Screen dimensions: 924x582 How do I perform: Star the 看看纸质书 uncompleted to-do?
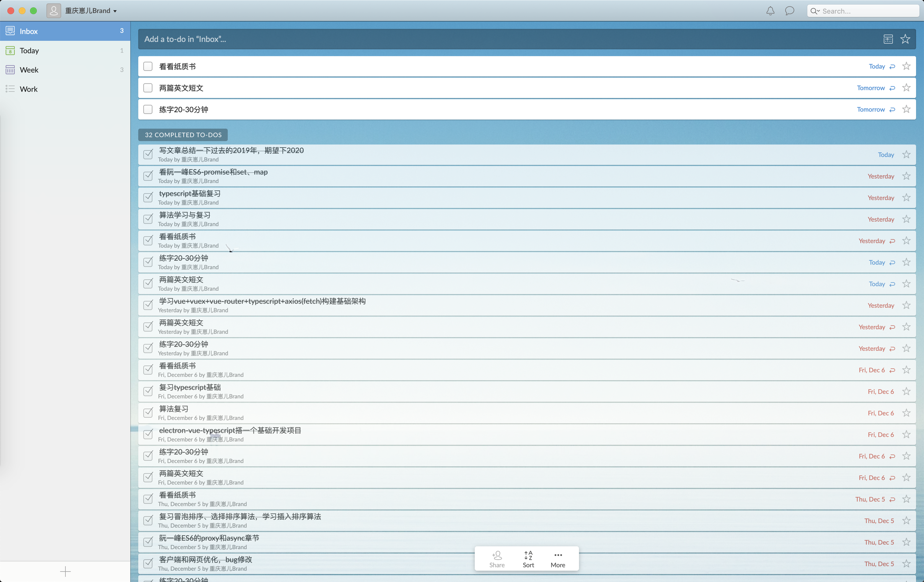906,66
